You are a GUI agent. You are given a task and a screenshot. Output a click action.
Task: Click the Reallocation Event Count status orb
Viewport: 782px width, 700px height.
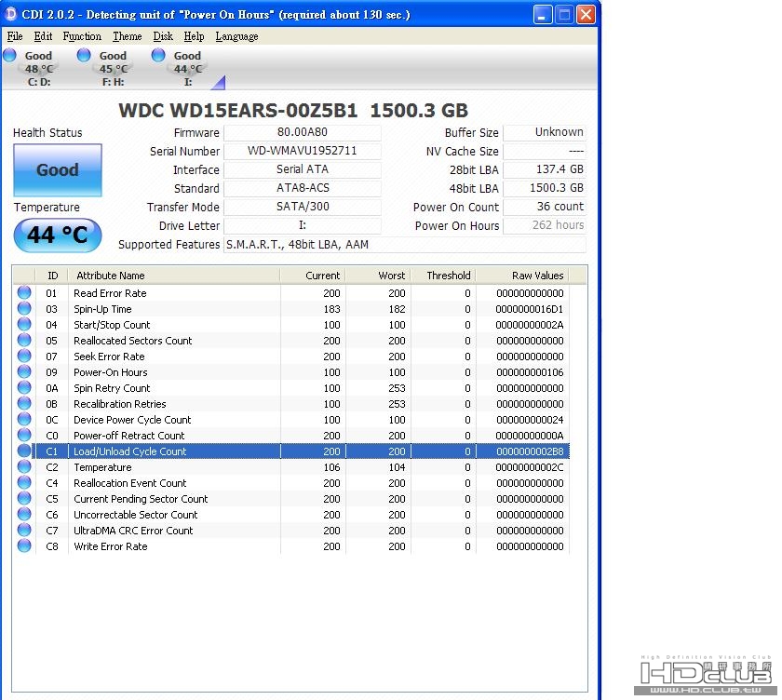pos(24,482)
